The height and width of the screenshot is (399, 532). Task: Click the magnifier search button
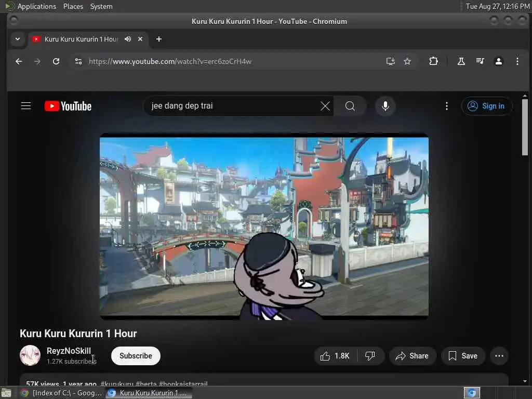pos(350,106)
